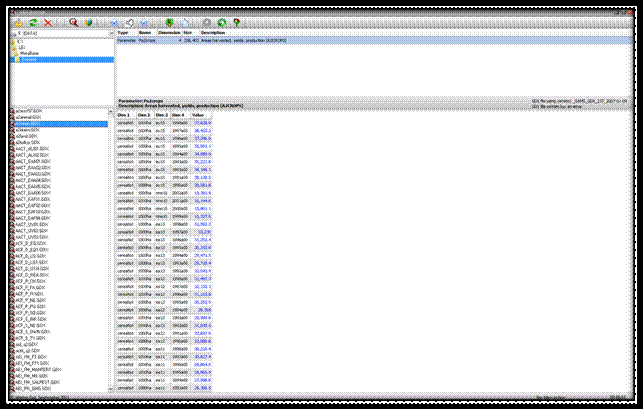This screenshot has height=409, width=643.
Task: Click the Dim 1 column header
Action: (x=125, y=115)
